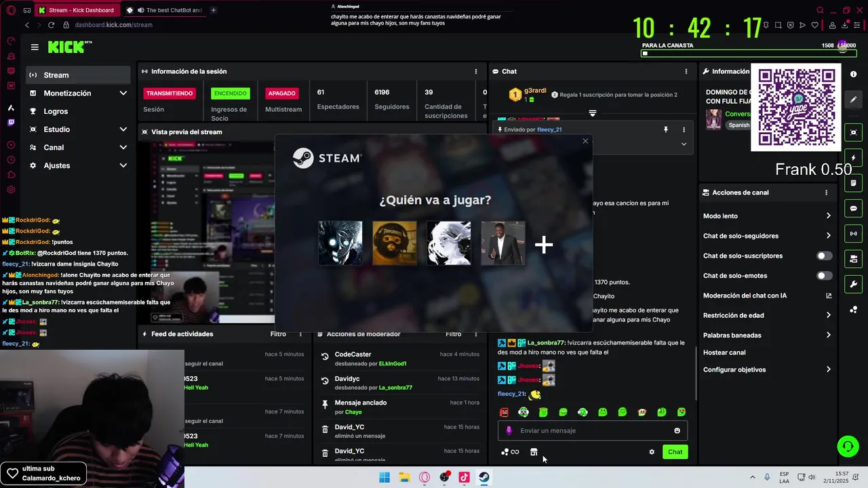Click Para la canasta progress bar
The image size is (868, 488).
click(749, 53)
